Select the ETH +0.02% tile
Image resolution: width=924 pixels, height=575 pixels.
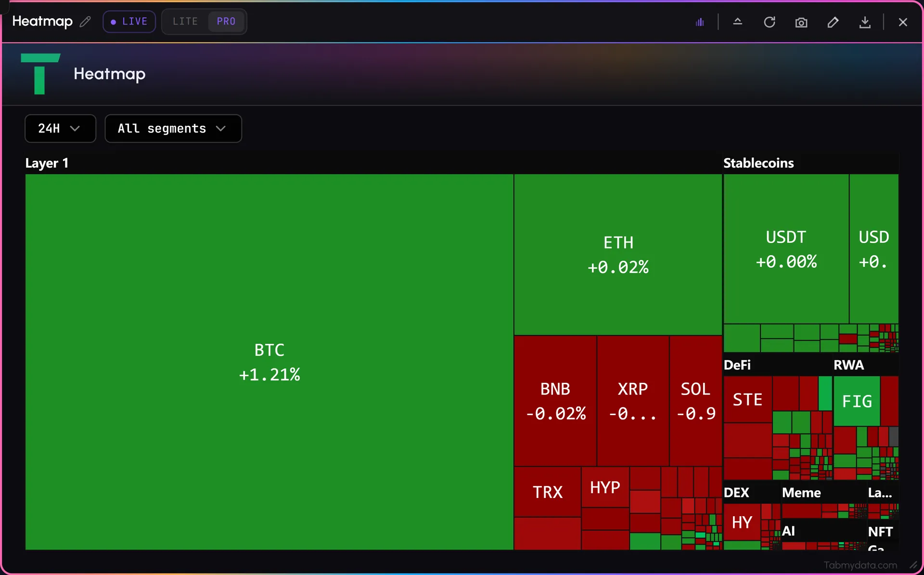click(618, 254)
